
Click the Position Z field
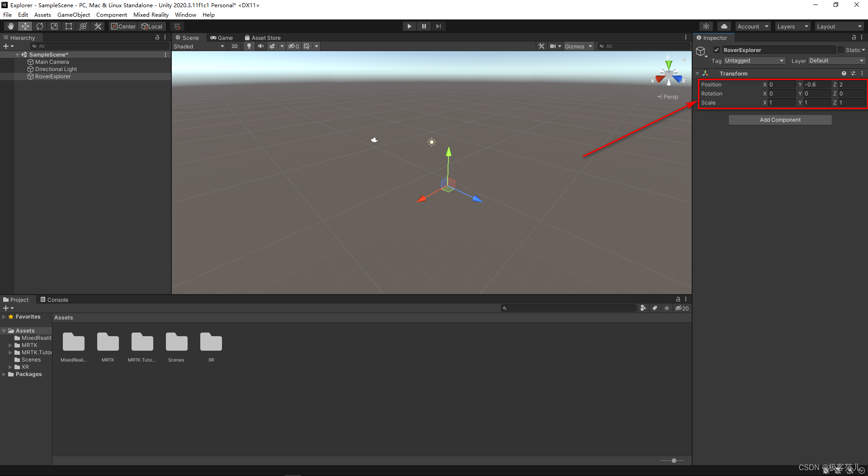point(852,85)
